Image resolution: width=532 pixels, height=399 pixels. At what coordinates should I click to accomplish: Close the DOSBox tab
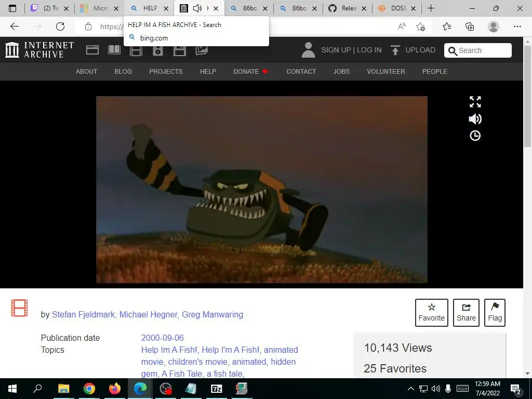[x=413, y=8]
